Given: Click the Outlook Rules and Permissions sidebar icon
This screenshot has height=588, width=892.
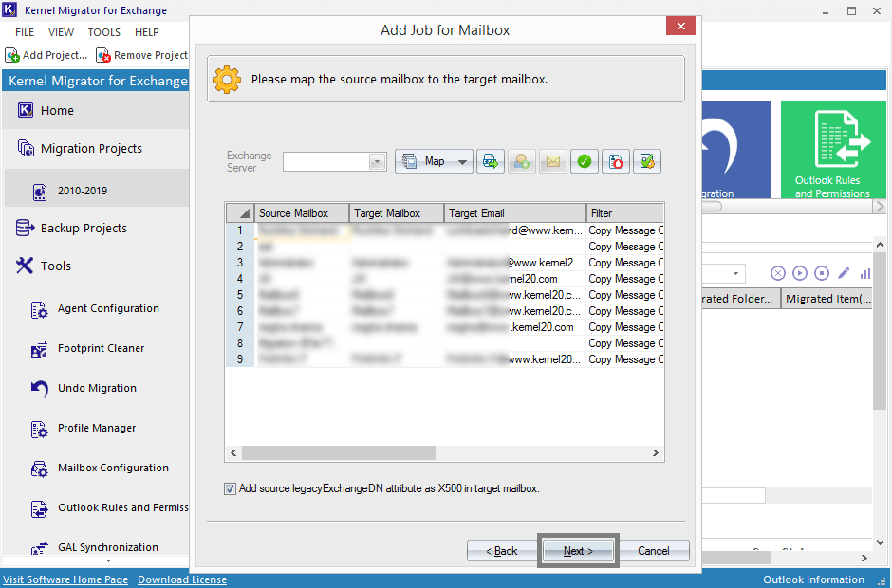Looking at the screenshot, I should point(39,509).
